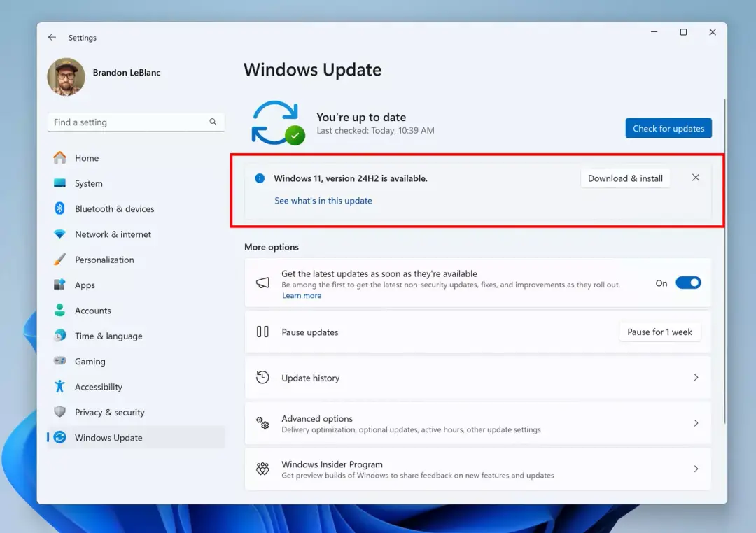Click the Accounts person icon in the sidebar
Screen dimensions: 756x533
click(59, 310)
